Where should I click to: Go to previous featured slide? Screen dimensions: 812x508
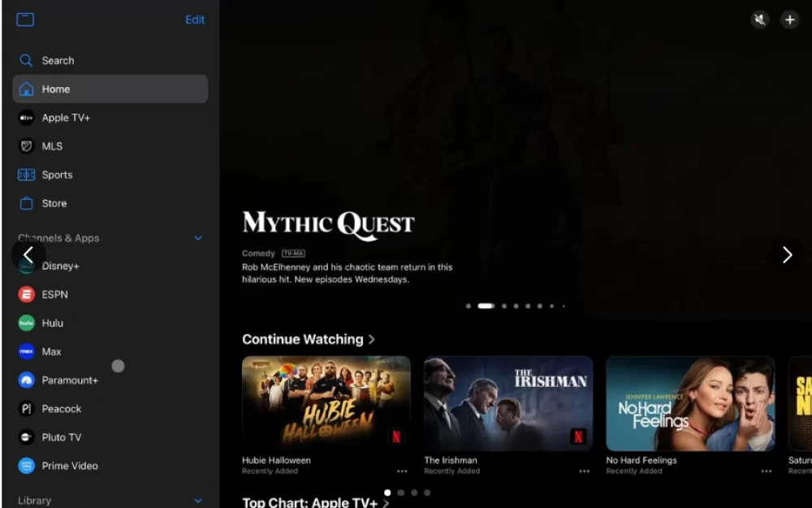[x=28, y=254]
